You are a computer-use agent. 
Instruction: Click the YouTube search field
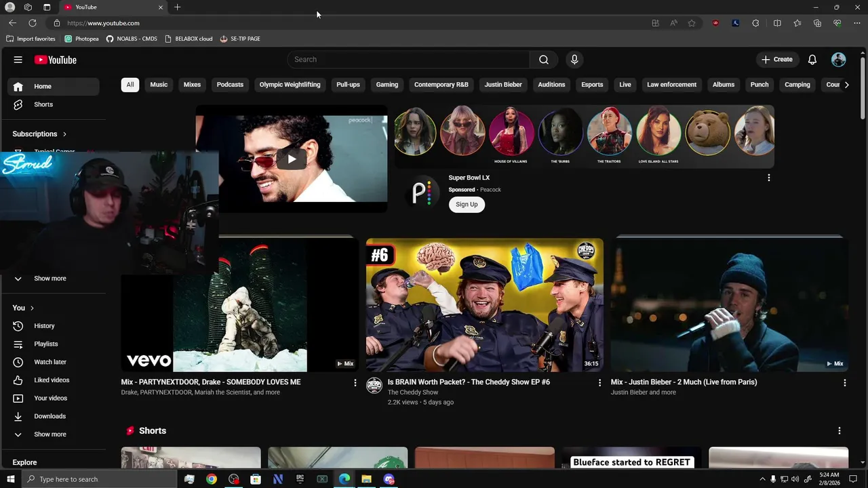[409, 60]
